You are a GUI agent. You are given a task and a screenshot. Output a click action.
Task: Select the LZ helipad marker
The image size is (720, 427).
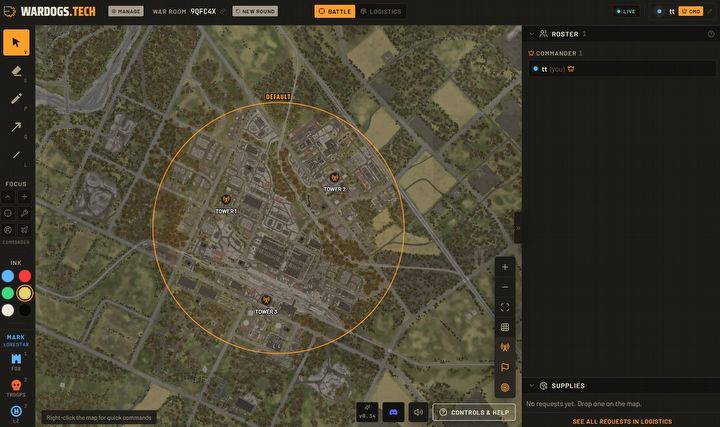coord(16,413)
